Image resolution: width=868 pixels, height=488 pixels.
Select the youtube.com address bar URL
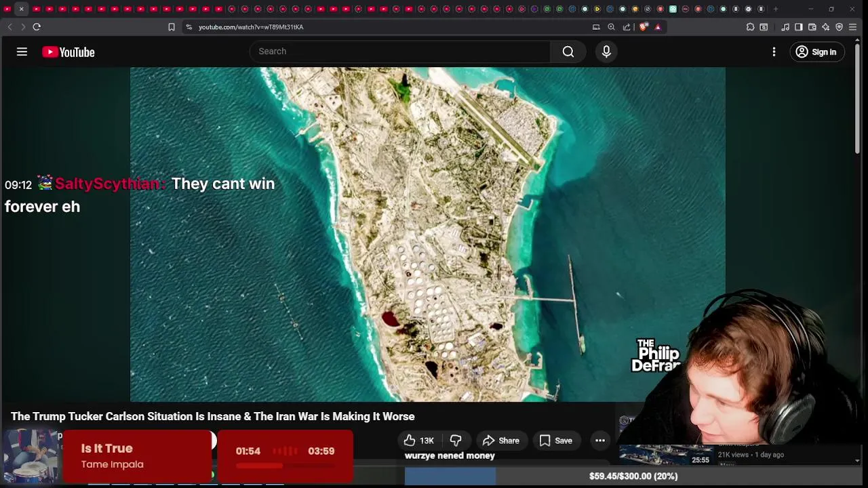coord(251,27)
